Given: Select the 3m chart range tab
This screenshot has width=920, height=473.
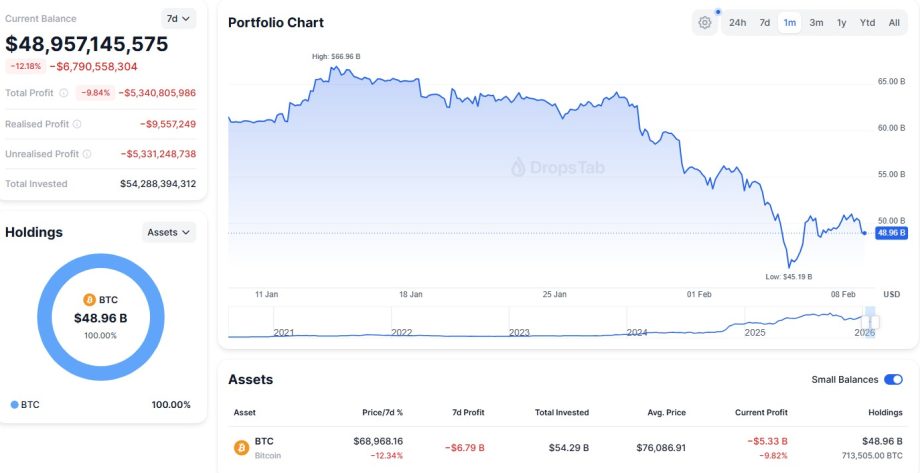Looking at the screenshot, I should 816,23.
